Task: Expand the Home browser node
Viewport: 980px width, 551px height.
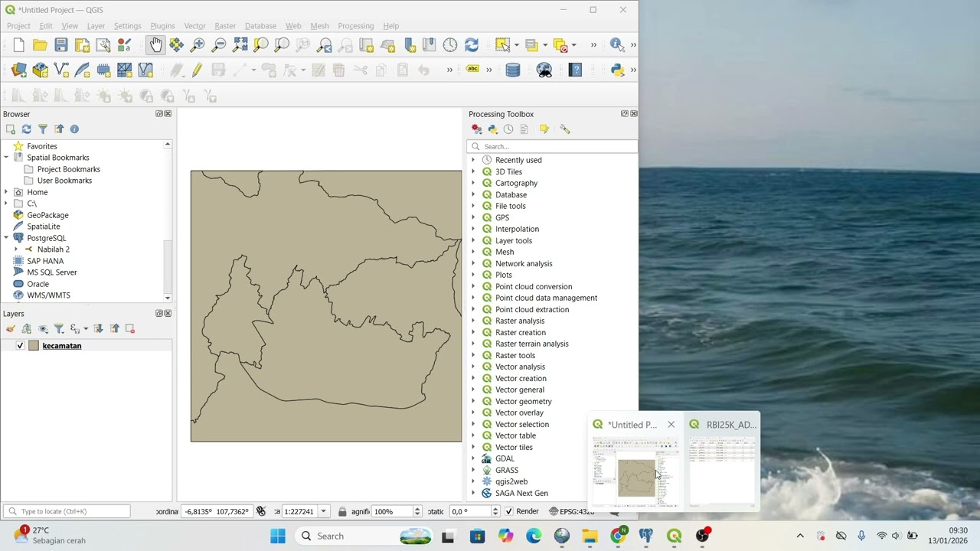Action: pyautogui.click(x=6, y=192)
